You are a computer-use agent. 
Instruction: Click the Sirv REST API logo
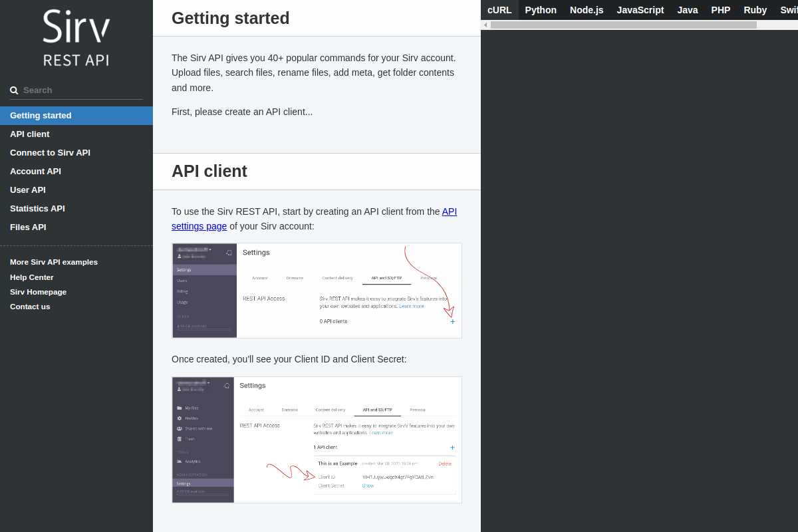[76, 38]
